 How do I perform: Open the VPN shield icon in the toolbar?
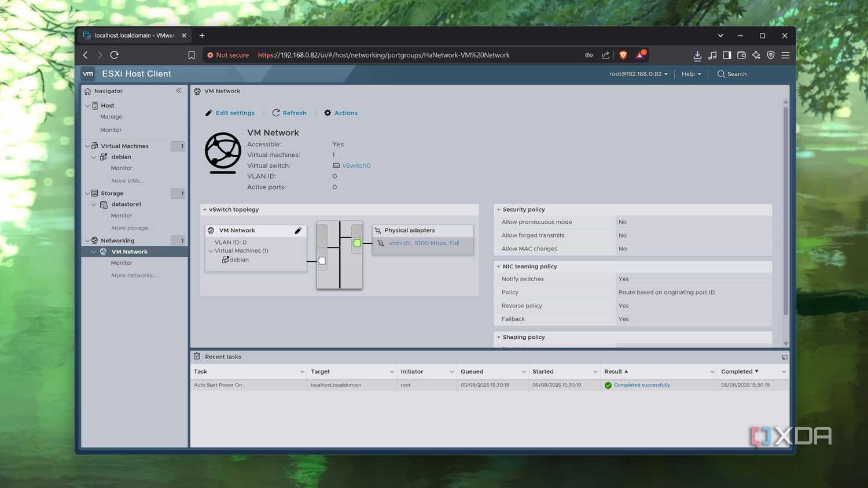coord(771,55)
